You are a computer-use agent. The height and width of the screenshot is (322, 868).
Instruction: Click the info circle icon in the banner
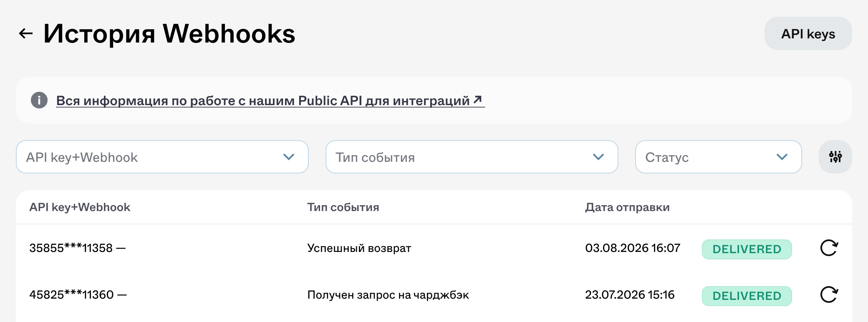click(39, 100)
